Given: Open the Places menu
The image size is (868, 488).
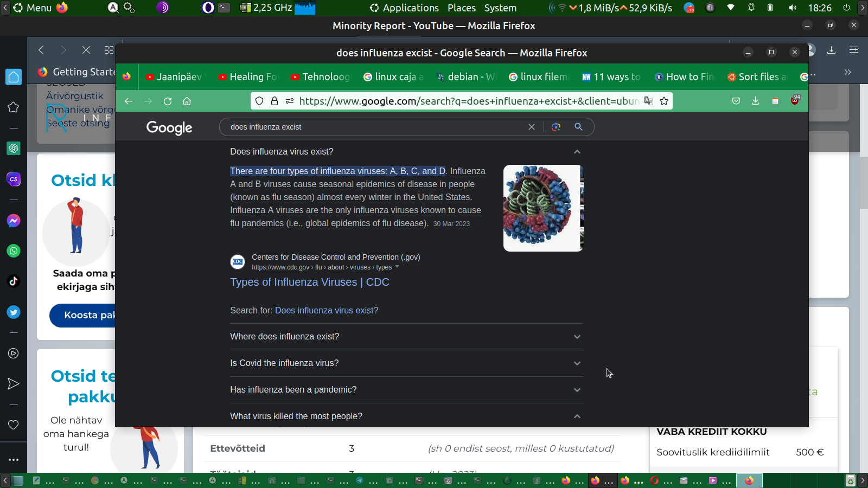Looking at the screenshot, I should 462,8.
